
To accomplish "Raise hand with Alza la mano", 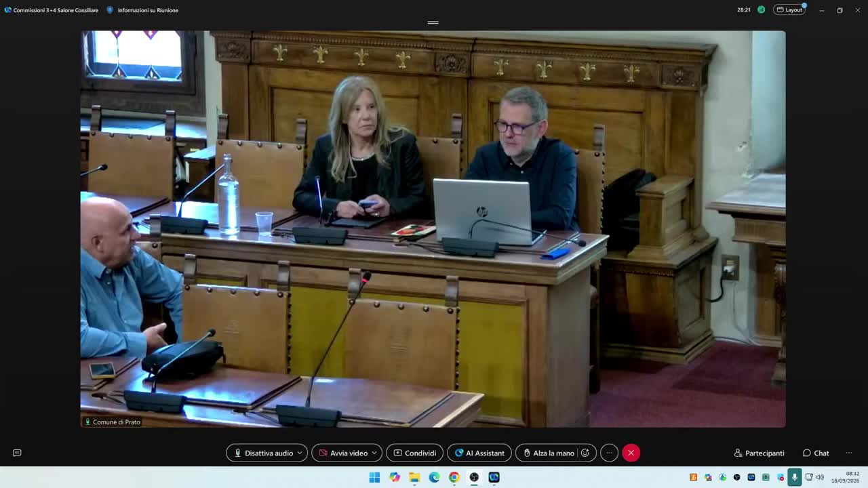I will coord(548,453).
